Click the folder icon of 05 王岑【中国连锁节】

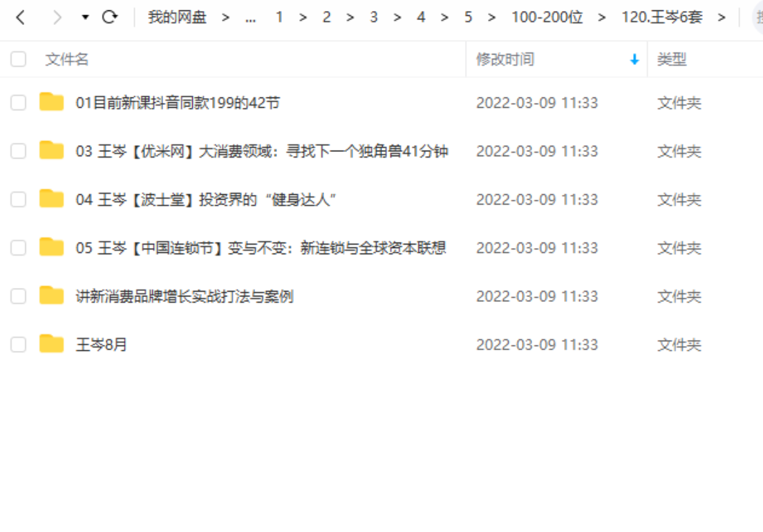tap(52, 247)
